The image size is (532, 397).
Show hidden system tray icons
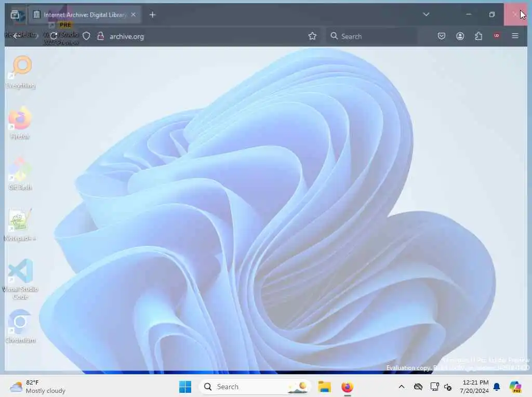click(402, 387)
